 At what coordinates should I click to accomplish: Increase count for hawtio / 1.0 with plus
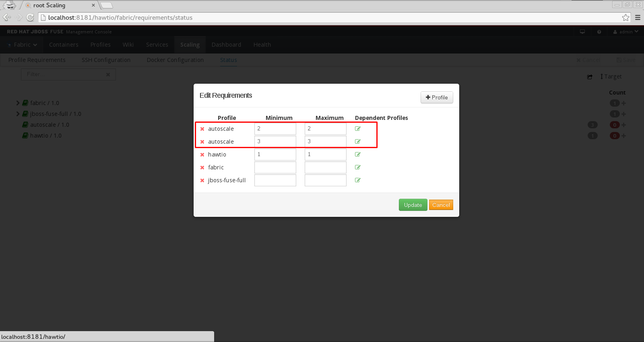click(623, 136)
